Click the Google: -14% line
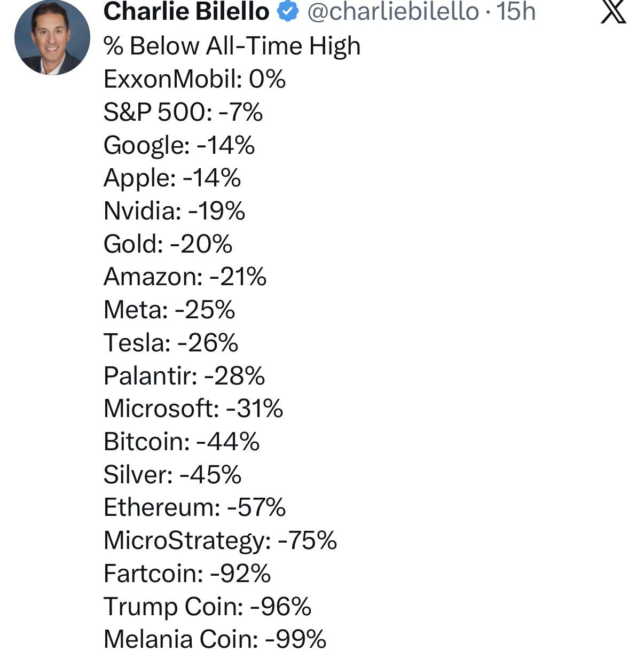Image resolution: width=644 pixels, height=651 pixels. [x=179, y=145]
